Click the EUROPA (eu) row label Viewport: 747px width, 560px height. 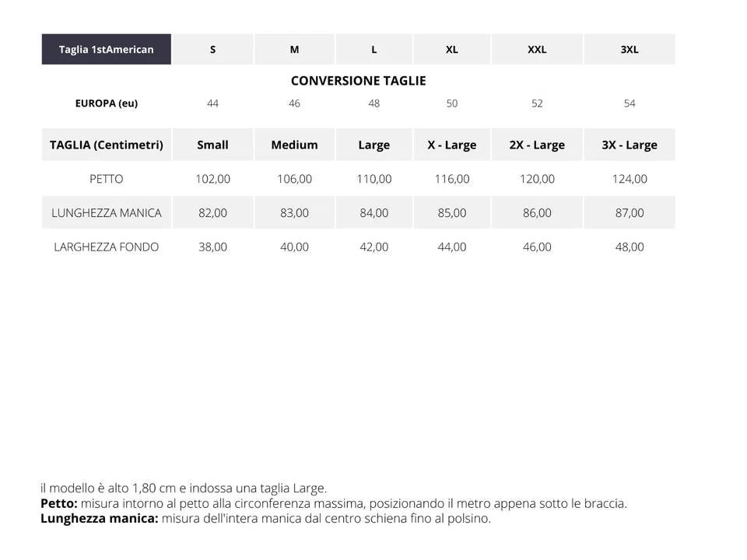point(107,103)
